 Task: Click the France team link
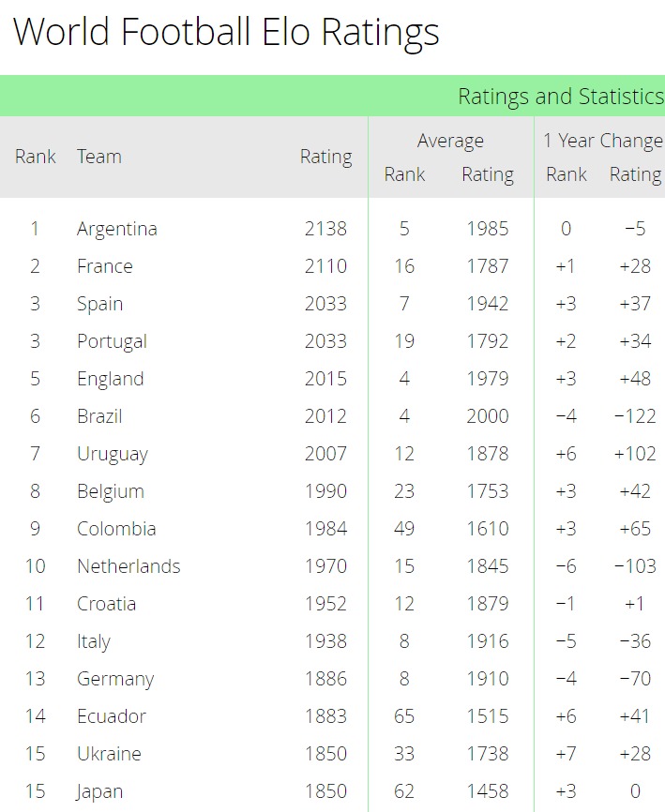pyautogui.click(x=104, y=266)
